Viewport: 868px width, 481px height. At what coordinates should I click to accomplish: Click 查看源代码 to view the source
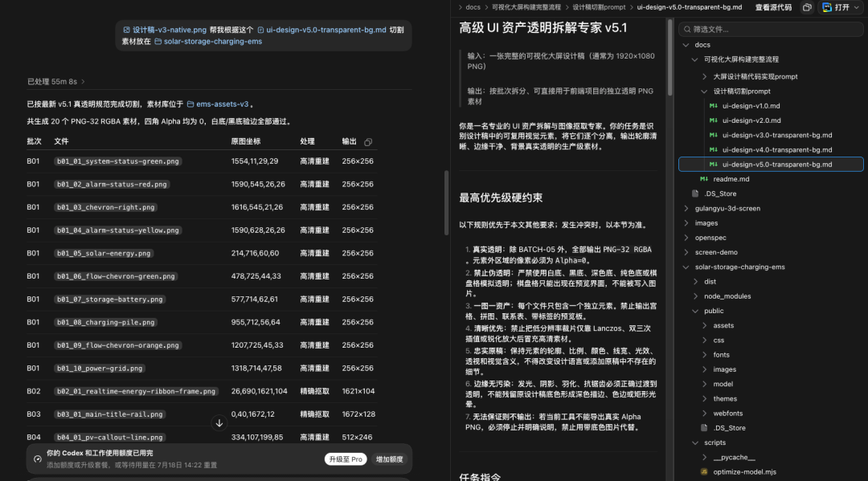pos(773,7)
